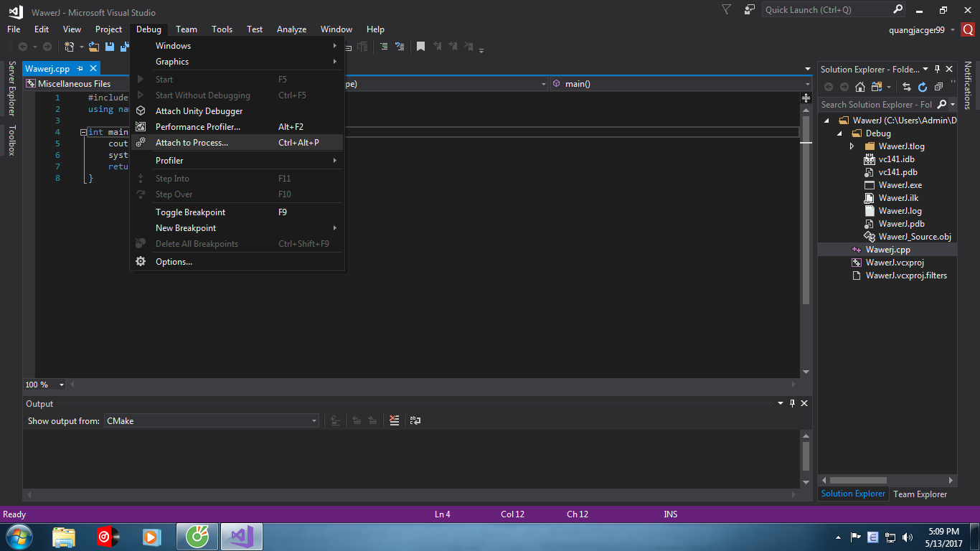Clear all text in Output pane
Screen dimensions: 980x551
coord(394,420)
